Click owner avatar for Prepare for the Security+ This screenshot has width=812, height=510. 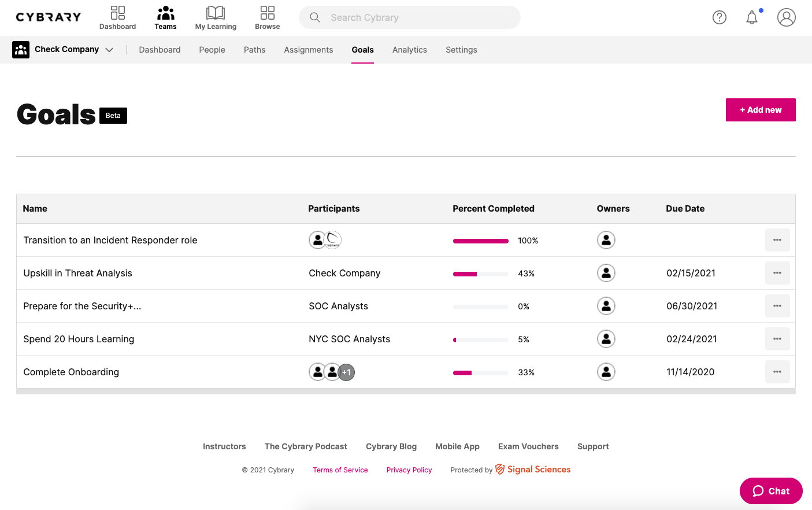pos(606,306)
